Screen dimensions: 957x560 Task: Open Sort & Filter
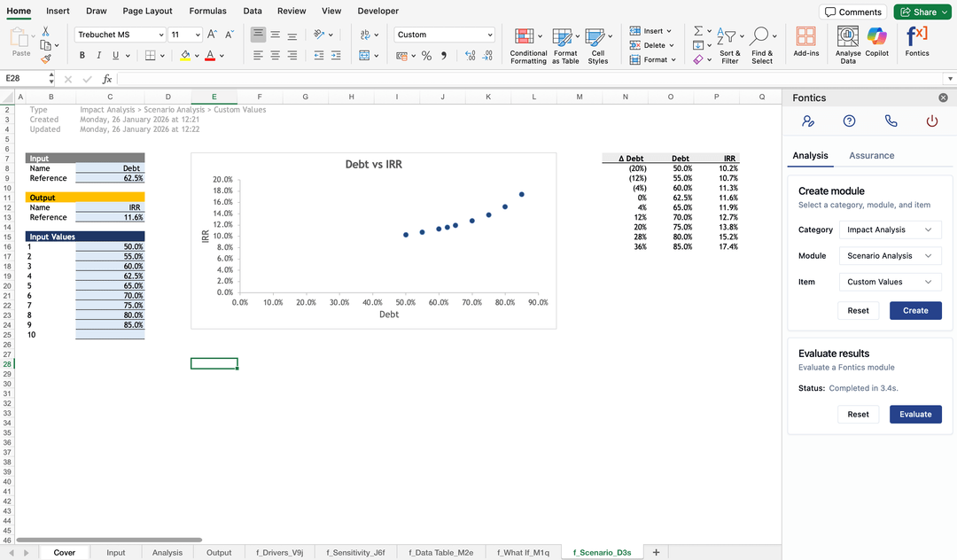pyautogui.click(x=729, y=46)
